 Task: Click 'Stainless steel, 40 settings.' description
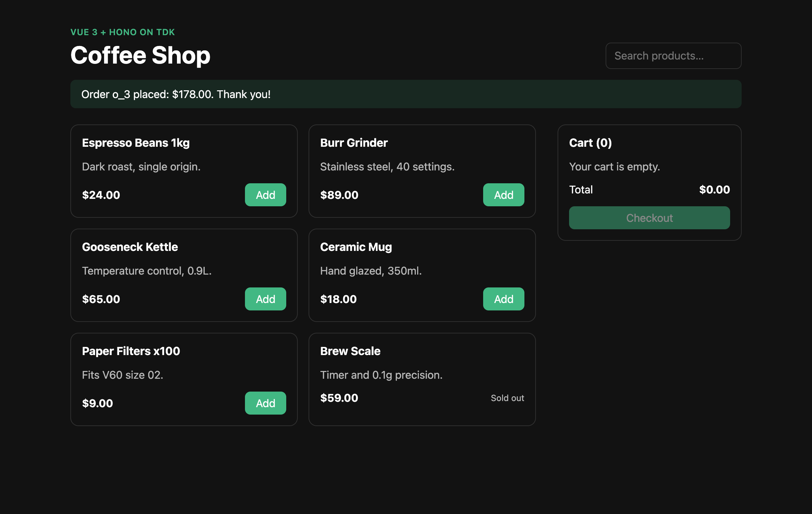tap(387, 167)
